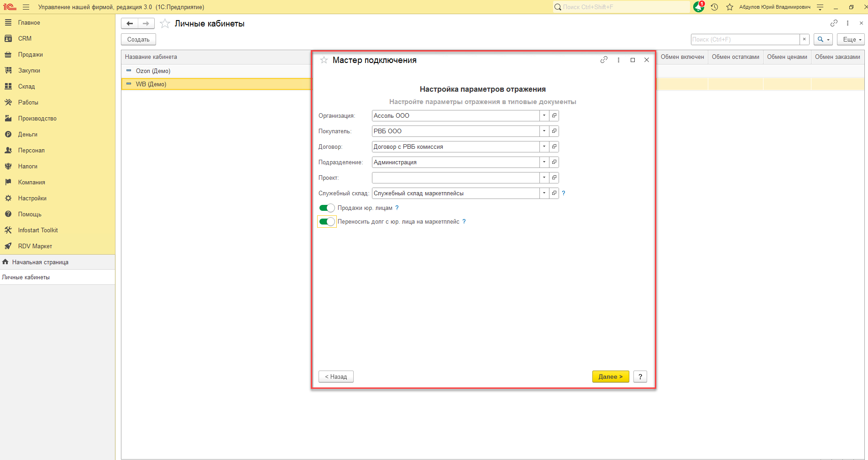The height and width of the screenshot is (460, 868).
Task: Click into the Проект input field
Action: click(x=455, y=178)
